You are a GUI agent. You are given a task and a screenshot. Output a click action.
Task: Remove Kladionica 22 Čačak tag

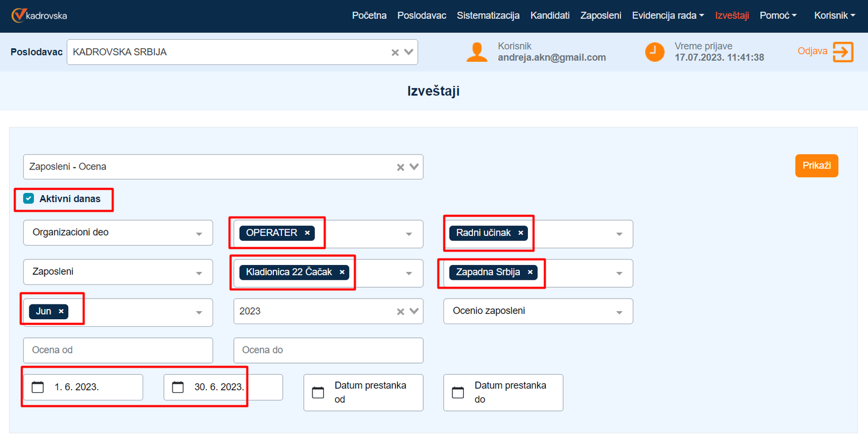[342, 272]
